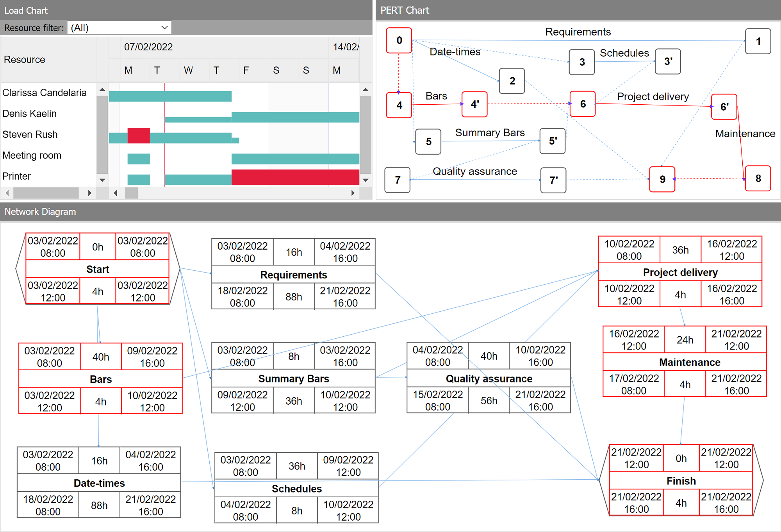Click node 9 in the PERT chart
781x532 pixels.
pos(662,180)
